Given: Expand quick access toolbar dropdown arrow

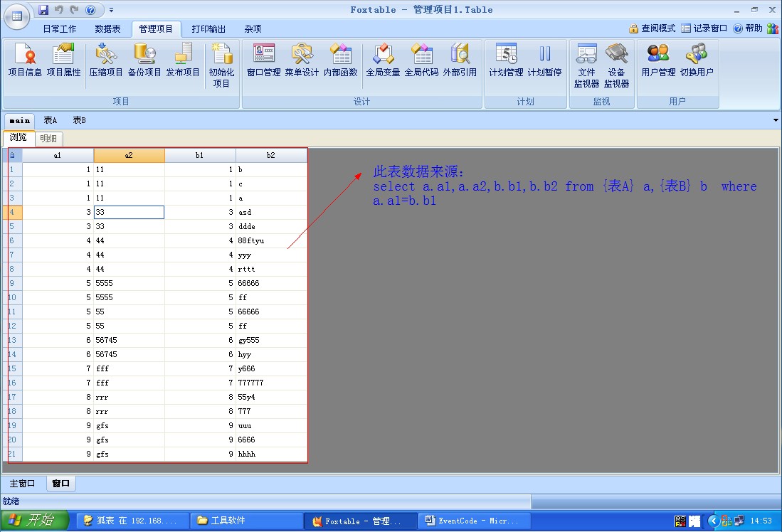Looking at the screenshot, I should point(112,10).
